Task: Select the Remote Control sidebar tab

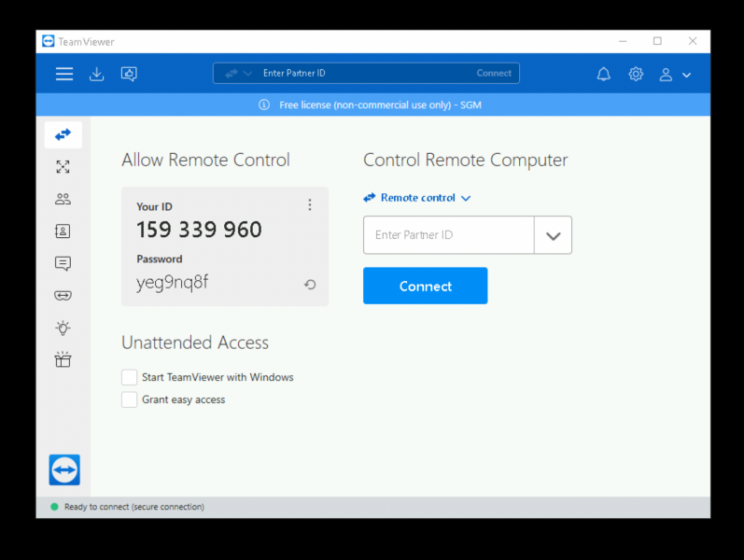Action: point(63,134)
